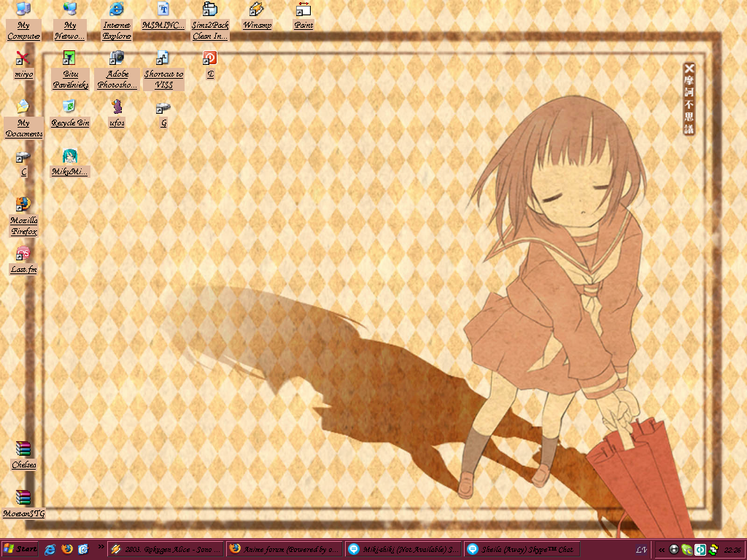
Task: Switch to the Winamp Rokugen Alice taskbar button
Action: click(x=166, y=549)
